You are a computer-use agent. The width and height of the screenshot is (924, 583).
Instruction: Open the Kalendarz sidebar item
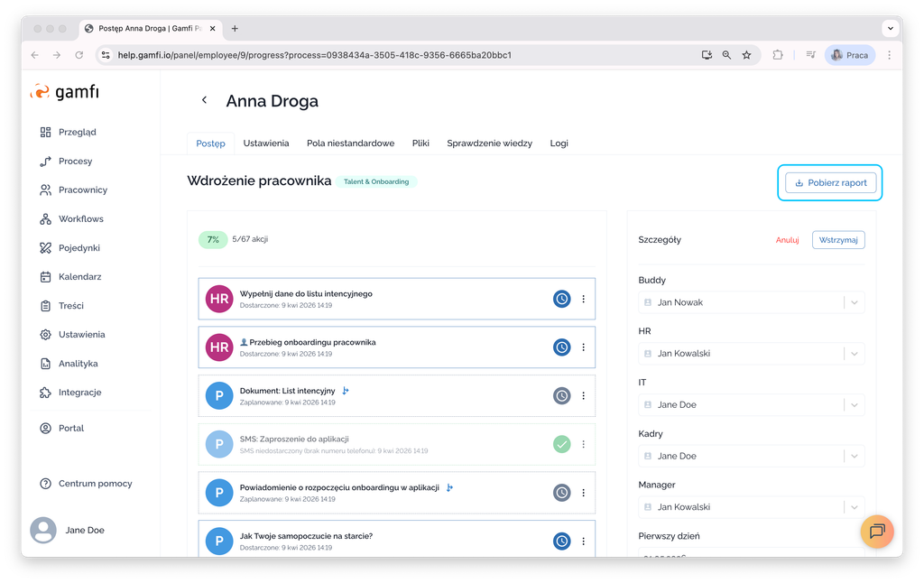pyautogui.click(x=79, y=276)
